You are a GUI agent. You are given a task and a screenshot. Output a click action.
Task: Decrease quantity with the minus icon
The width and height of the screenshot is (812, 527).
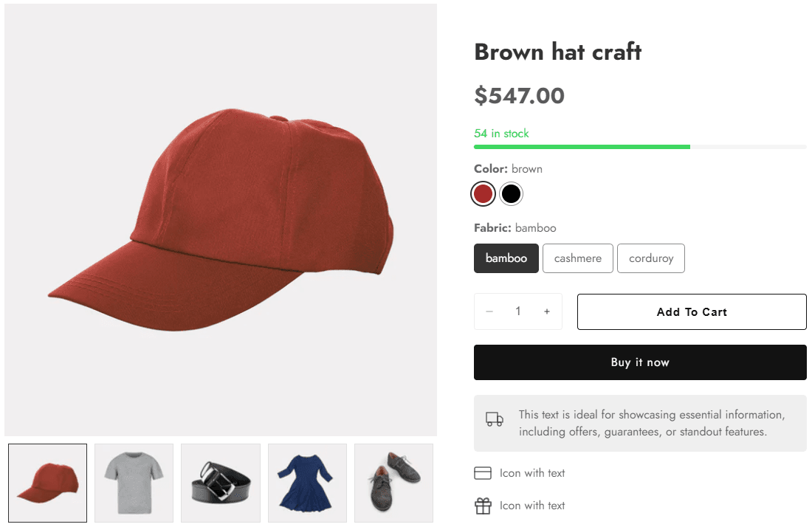coord(489,311)
